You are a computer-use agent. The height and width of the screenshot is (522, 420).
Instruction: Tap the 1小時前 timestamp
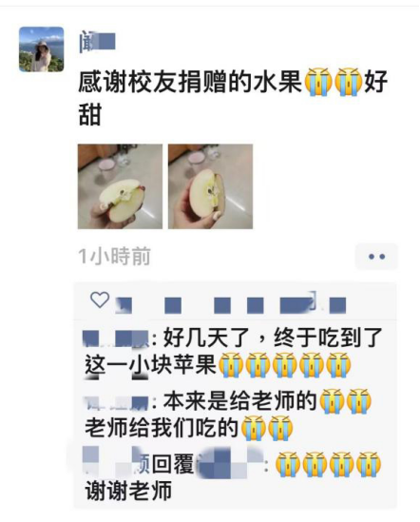[x=114, y=257]
